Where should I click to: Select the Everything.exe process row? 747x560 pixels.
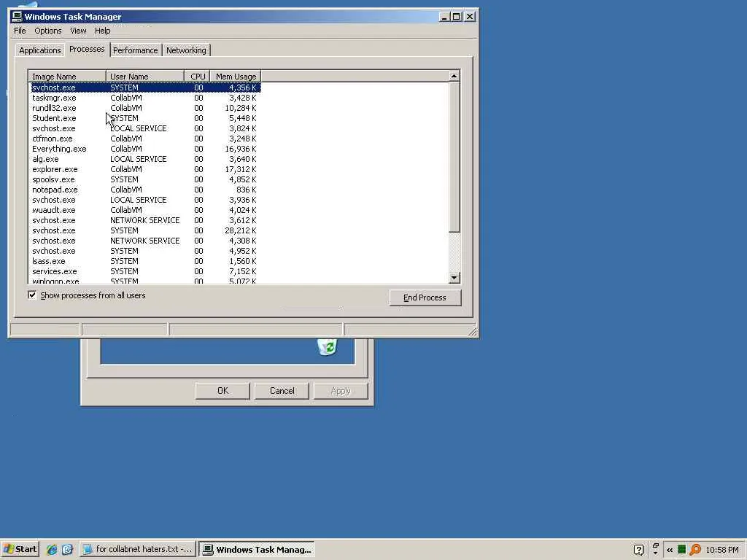coord(144,149)
